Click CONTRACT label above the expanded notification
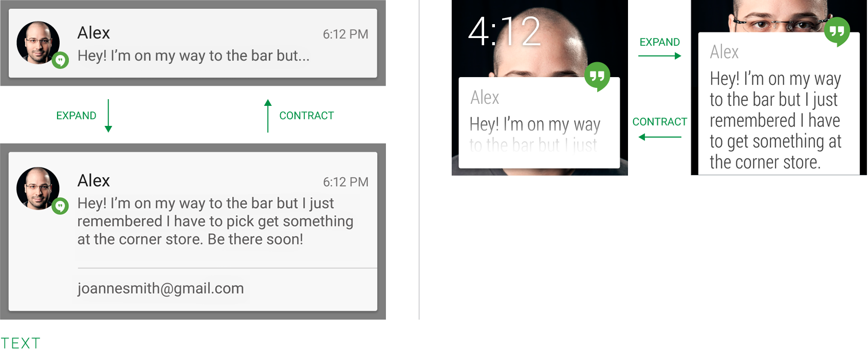 point(307,116)
